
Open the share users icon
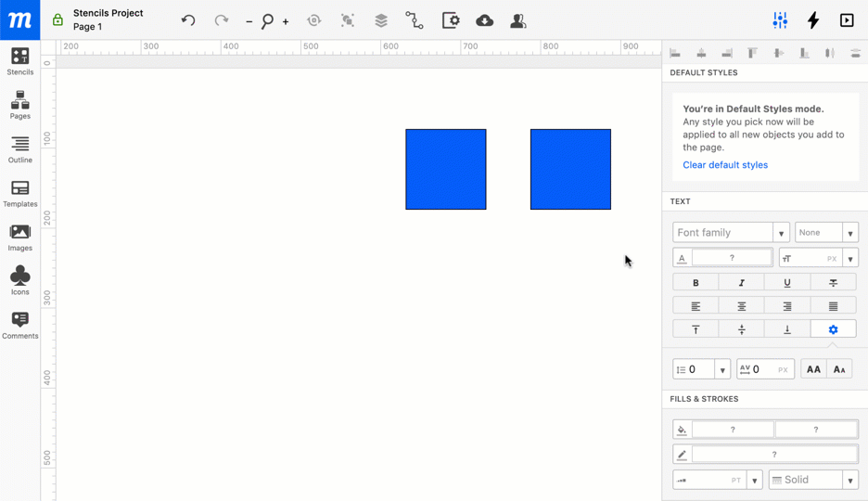pos(518,20)
